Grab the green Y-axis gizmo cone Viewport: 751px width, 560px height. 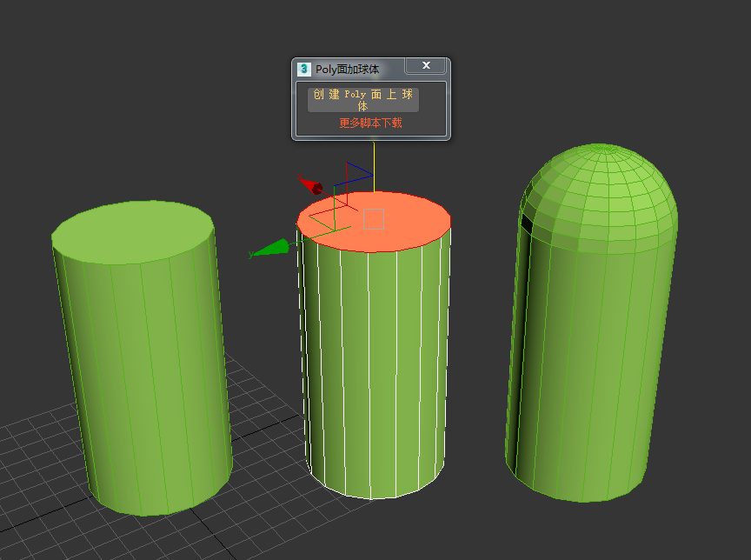(x=272, y=249)
